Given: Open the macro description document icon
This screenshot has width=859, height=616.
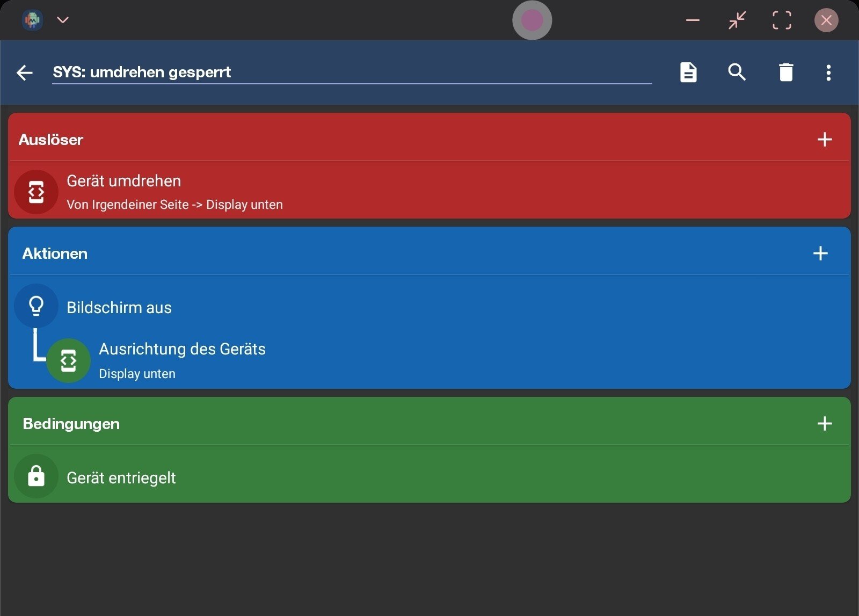Looking at the screenshot, I should pos(688,73).
